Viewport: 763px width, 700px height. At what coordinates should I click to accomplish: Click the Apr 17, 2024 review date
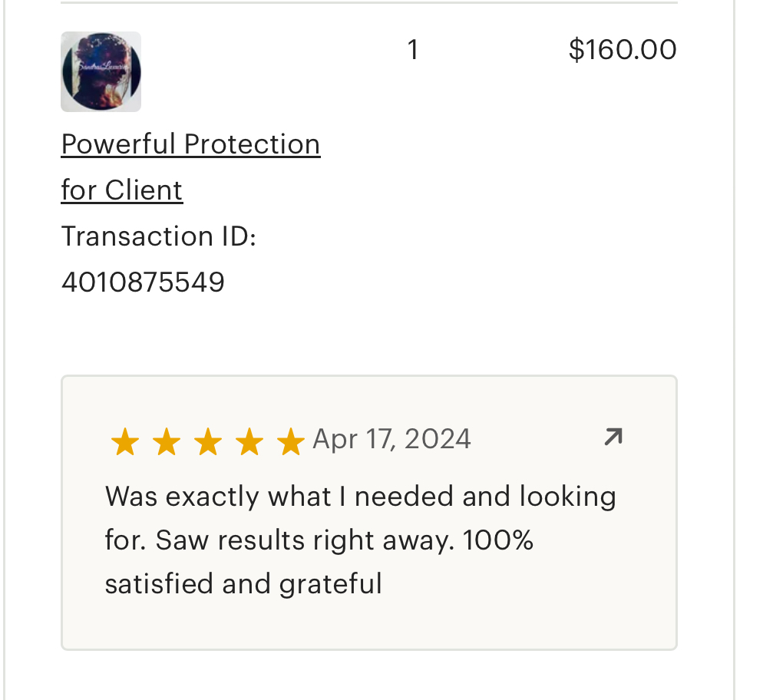click(391, 439)
